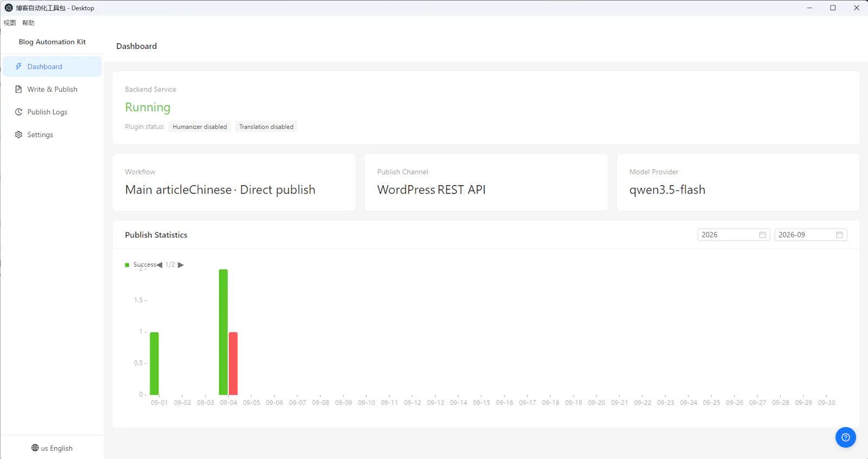Image resolution: width=868 pixels, height=459 pixels.
Task: Minimize the Desktop app window
Action: pyautogui.click(x=809, y=8)
